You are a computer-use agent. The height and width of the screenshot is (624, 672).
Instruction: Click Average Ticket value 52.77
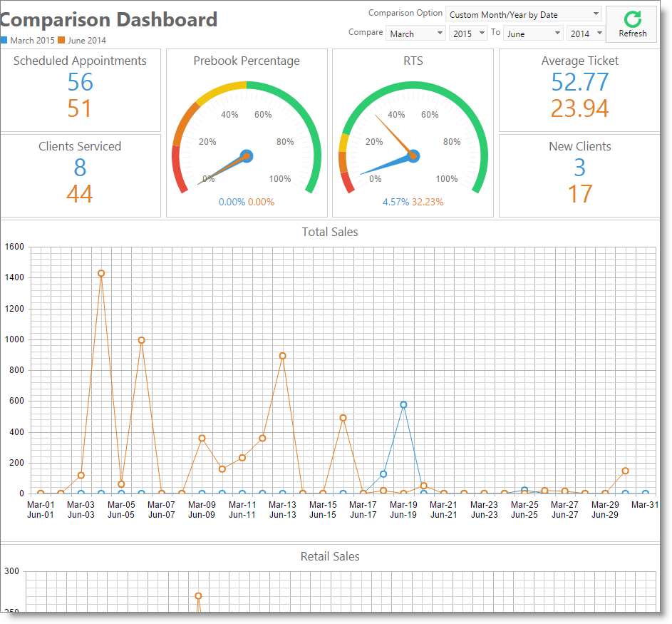[x=580, y=82]
